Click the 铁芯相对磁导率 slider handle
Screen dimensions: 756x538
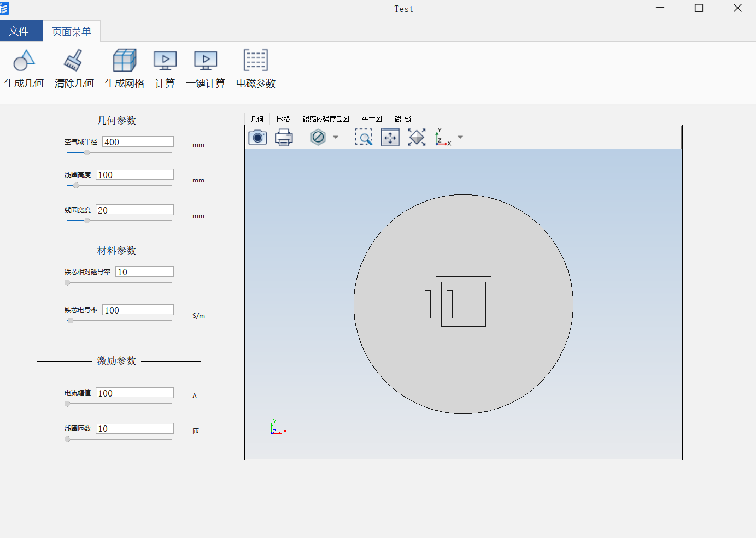click(67, 282)
